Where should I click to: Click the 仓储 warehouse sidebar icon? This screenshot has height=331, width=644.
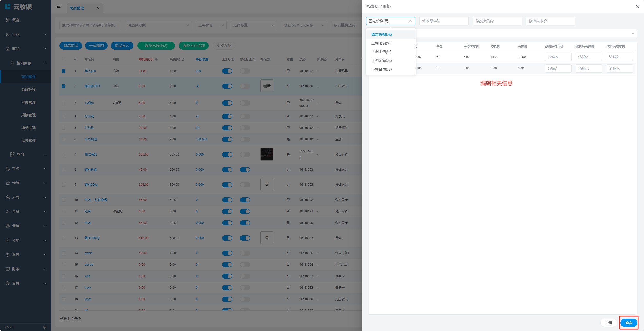point(8,183)
